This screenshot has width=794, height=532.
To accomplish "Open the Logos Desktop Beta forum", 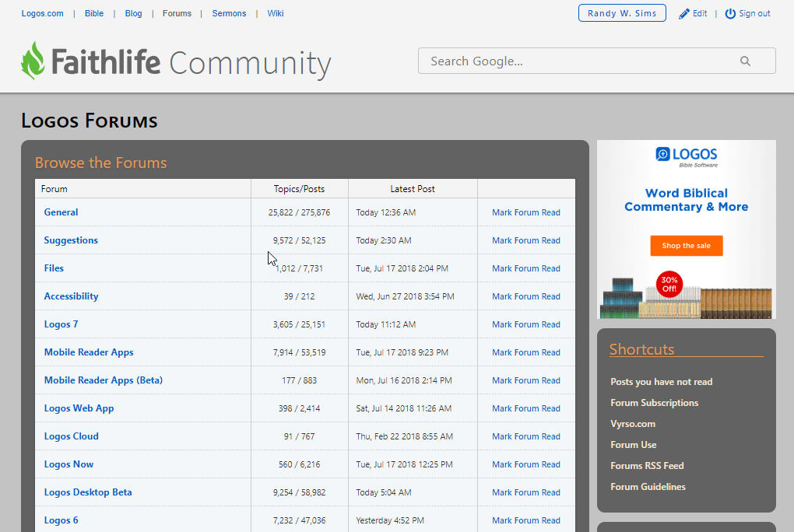I will tap(88, 492).
